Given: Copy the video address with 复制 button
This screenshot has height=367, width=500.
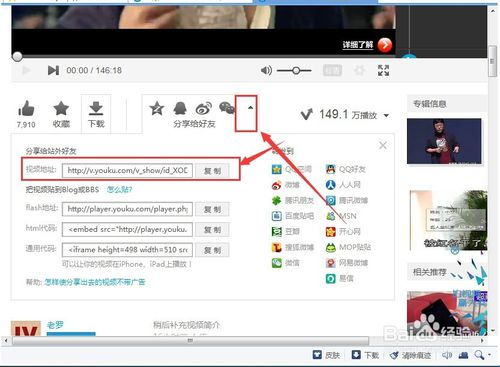Looking at the screenshot, I should (212, 171).
